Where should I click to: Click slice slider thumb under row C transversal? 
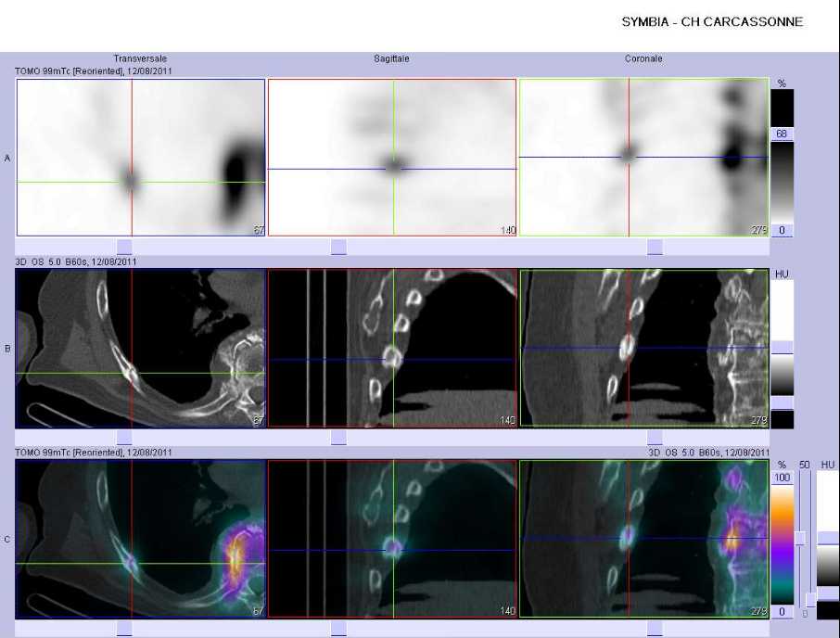click(x=124, y=629)
